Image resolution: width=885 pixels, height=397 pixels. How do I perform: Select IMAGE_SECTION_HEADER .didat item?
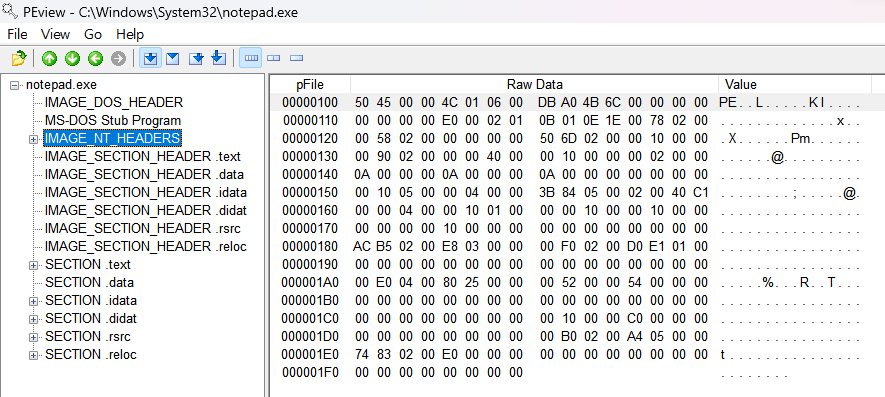146,211
